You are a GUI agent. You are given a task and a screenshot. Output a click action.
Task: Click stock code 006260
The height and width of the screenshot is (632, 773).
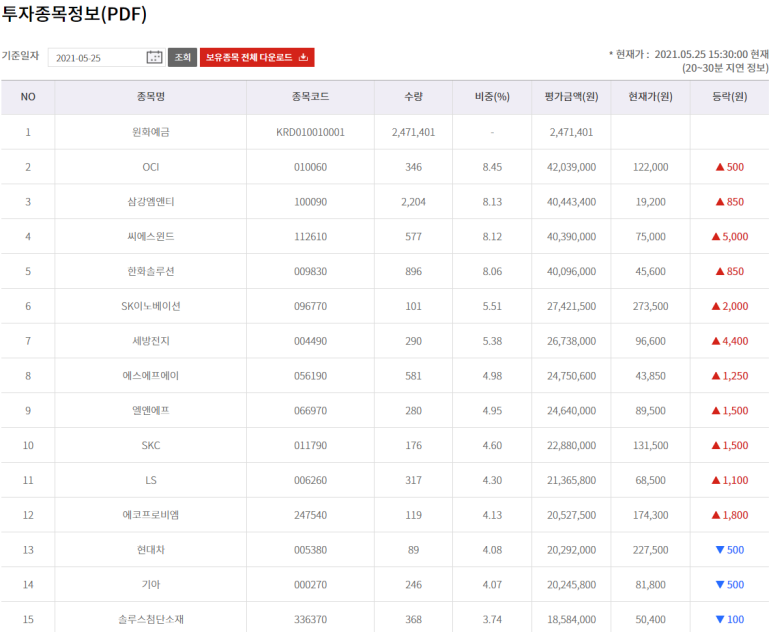click(311, 480)
